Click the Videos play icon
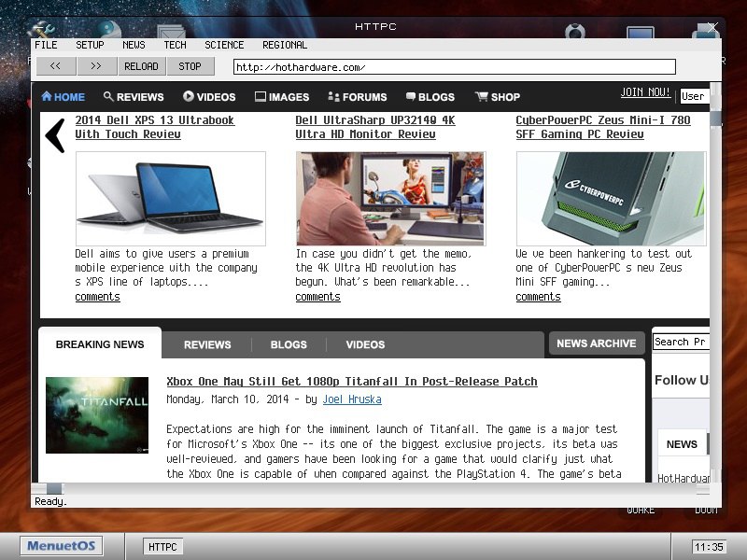747x560 pixels. [189, 96]
